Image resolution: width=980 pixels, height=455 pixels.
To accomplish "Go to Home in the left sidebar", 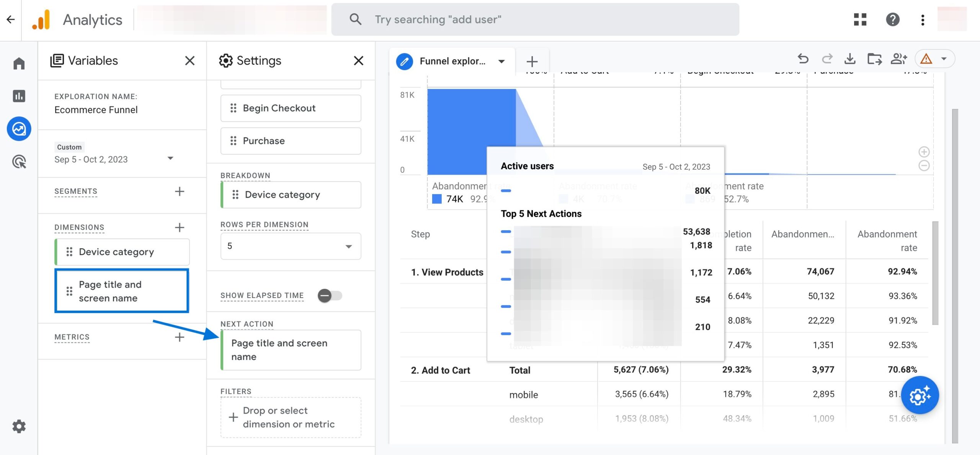I will tap(19, 63).
